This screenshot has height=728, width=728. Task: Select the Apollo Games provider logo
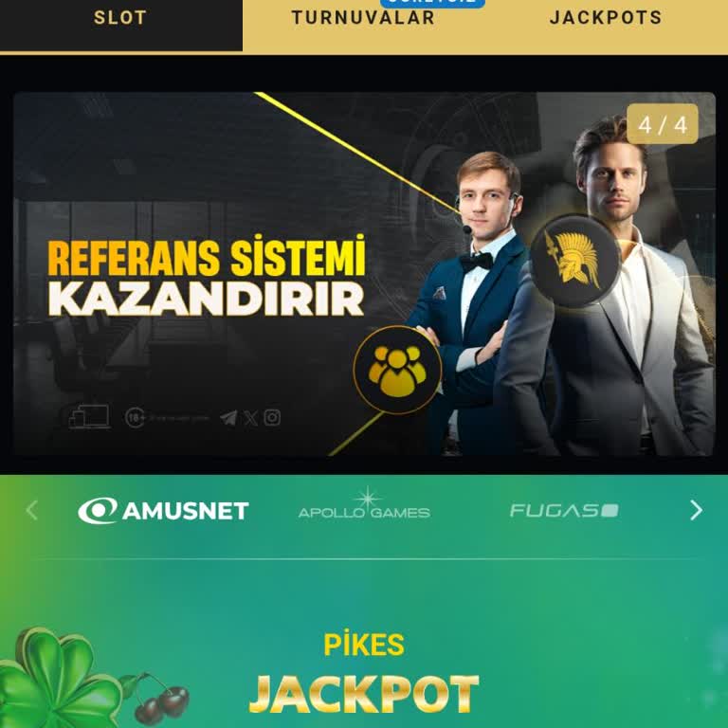click(364, 503)
